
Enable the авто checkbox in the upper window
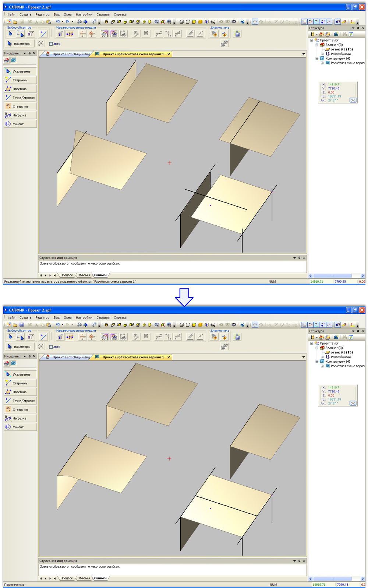[x=51, y=44]
